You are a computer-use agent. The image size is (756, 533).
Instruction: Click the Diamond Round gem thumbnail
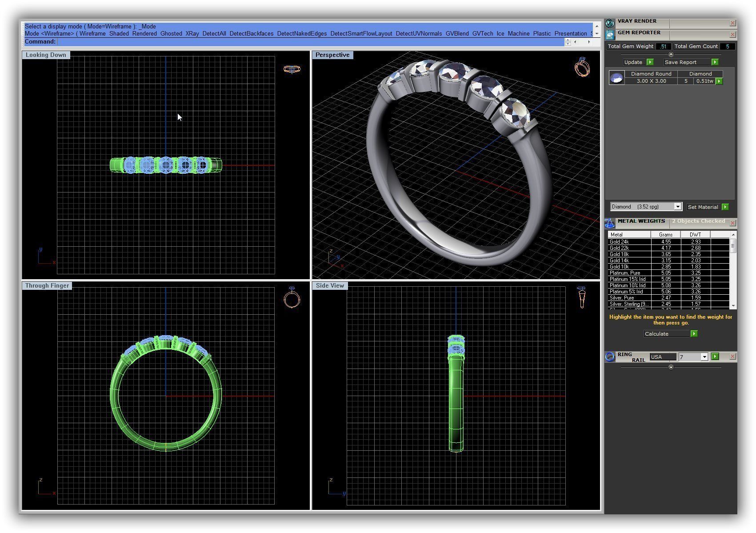[x=616, y=78]
